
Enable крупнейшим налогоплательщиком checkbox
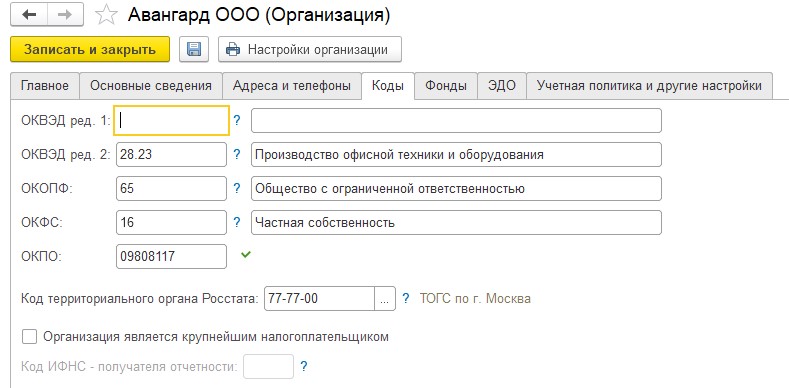(x=30, y=337)
